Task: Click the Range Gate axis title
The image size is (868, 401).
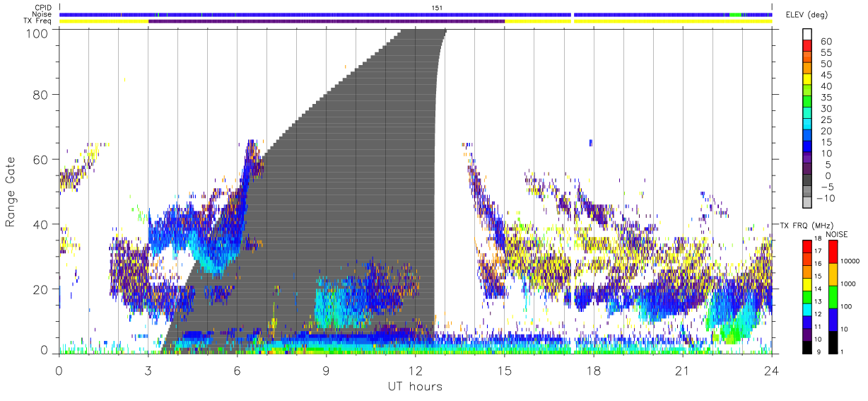Action: click(11, 192)
